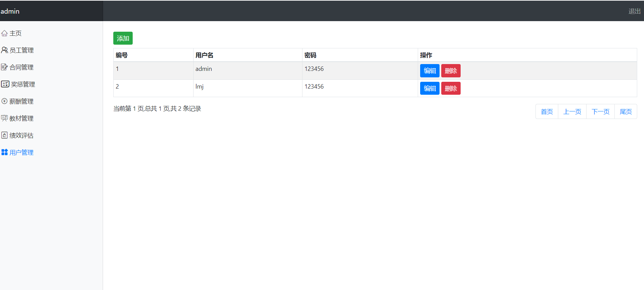Click the home icon beside 主页
The image size is (644, 290).
pyautogui.click(x=4, y=33)
